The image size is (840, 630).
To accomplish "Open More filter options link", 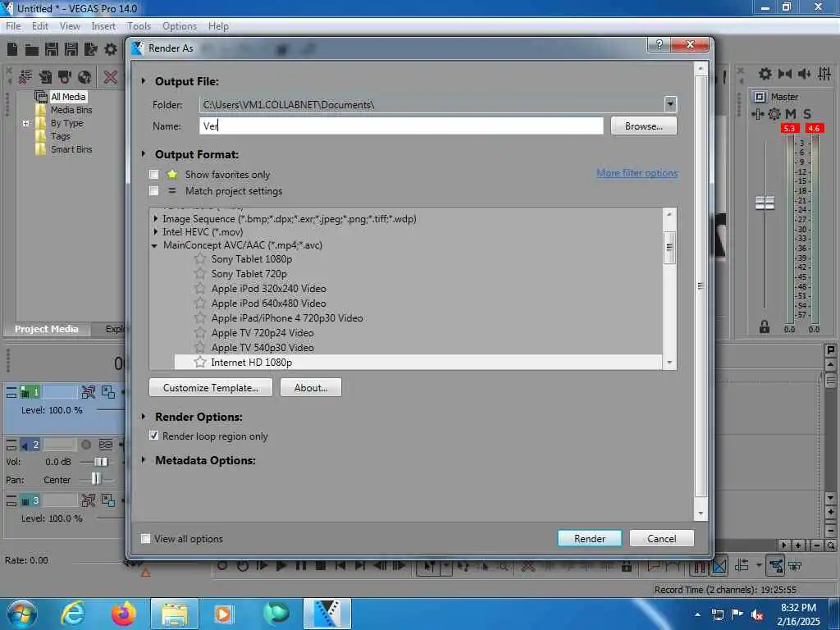I will [x=637, y=173].
